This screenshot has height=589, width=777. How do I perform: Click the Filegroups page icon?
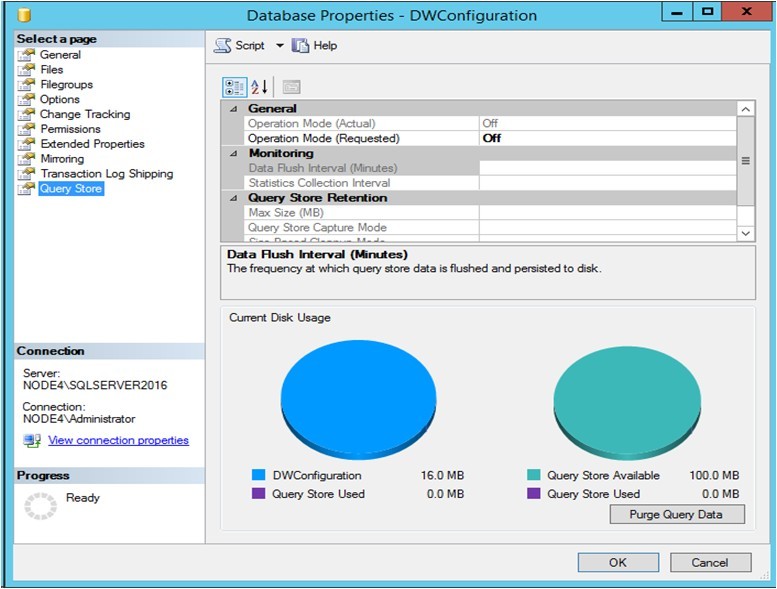pyautogui.click(x=27, y=85)
